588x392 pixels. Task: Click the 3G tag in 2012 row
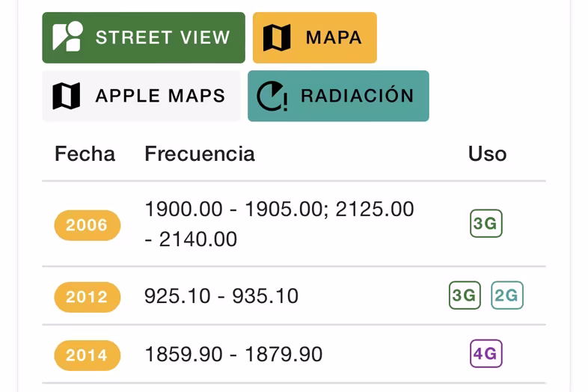coord(465,295)
